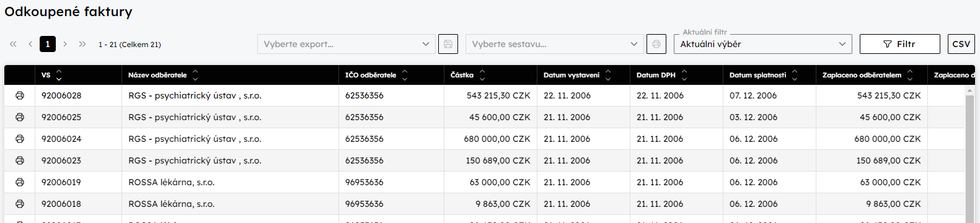
Task: Click VS value 92006025
Action: tap(61, 117)
